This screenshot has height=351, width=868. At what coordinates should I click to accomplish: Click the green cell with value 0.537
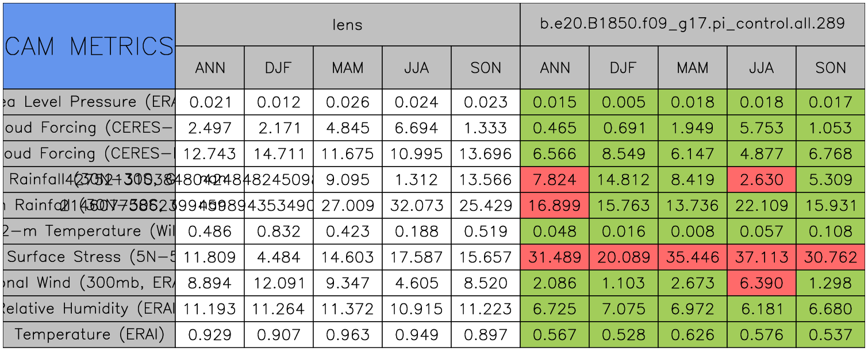tap(830, 334)
